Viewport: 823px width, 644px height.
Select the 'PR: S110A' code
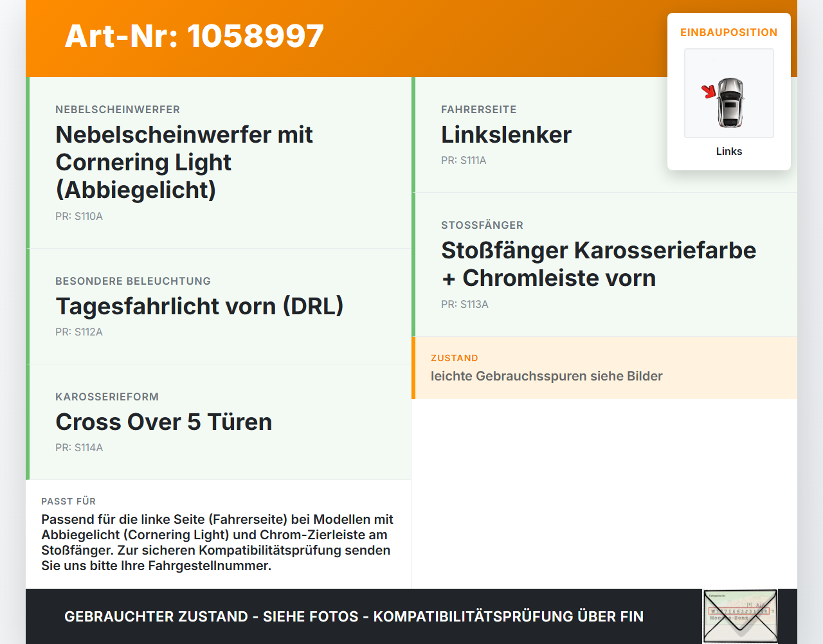pyautogui.click(x=79, y=216)
